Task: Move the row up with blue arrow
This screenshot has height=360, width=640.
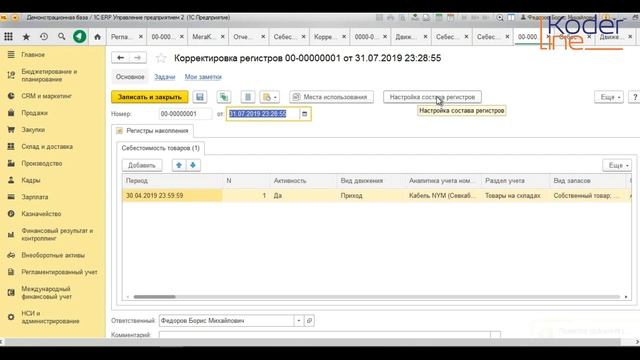Action: pos(179,165)
